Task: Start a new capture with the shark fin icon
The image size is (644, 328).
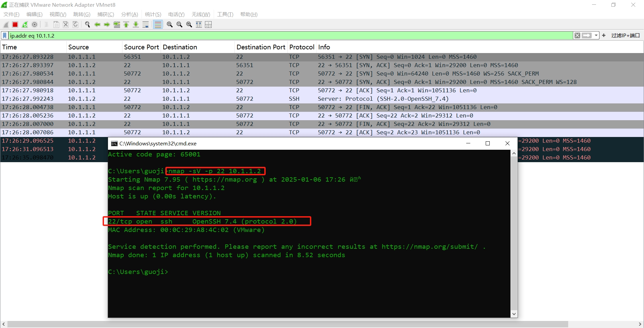Action: tap(6, 25)
